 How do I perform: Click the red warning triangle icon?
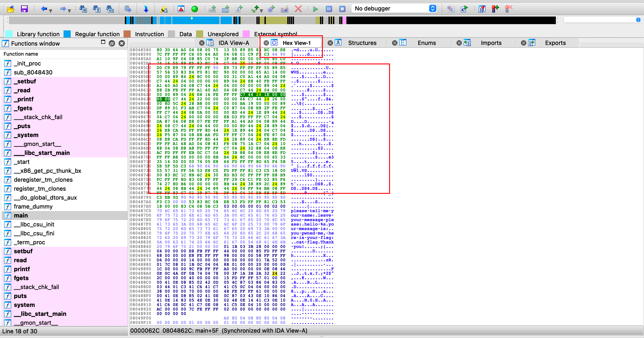(x=181, y=9)
